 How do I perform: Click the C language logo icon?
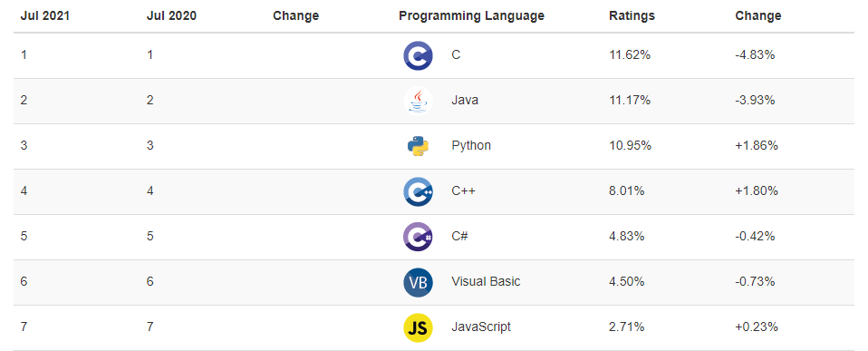[x=418, y=55]
